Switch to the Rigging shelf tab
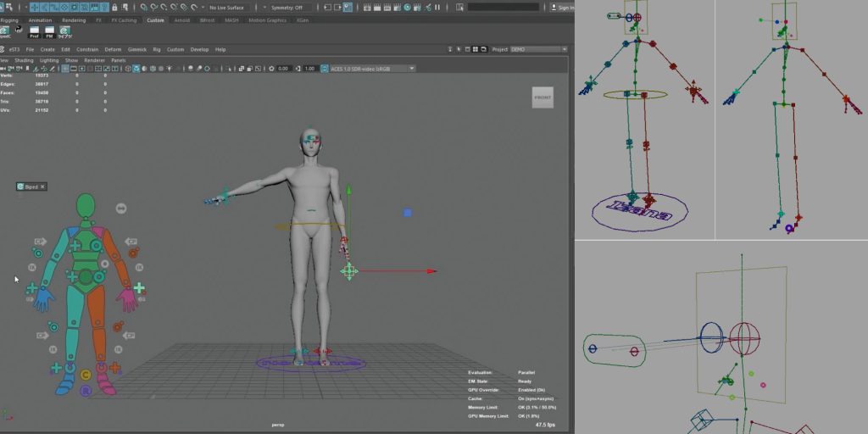 tap(9, 19)
